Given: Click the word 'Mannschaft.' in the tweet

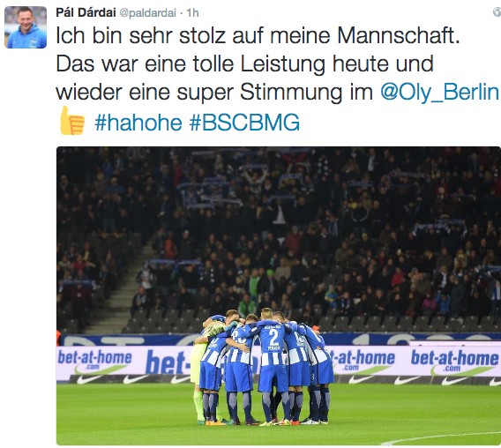Looking at the screenshot, I should (399, 35).
